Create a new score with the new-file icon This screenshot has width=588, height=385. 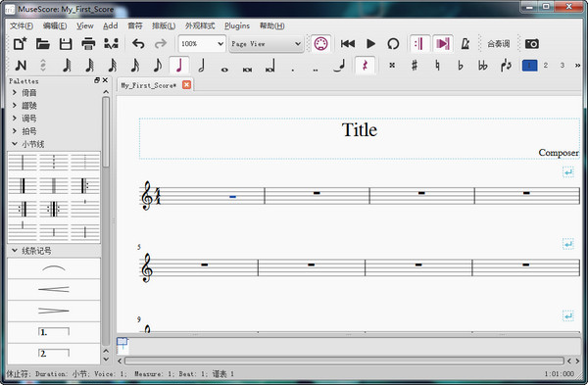pyautogui.click(x=20, y=44)
